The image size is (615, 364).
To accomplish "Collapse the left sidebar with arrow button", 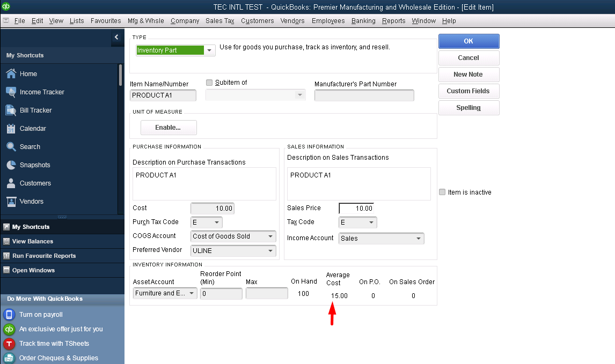I will [116, 37].
